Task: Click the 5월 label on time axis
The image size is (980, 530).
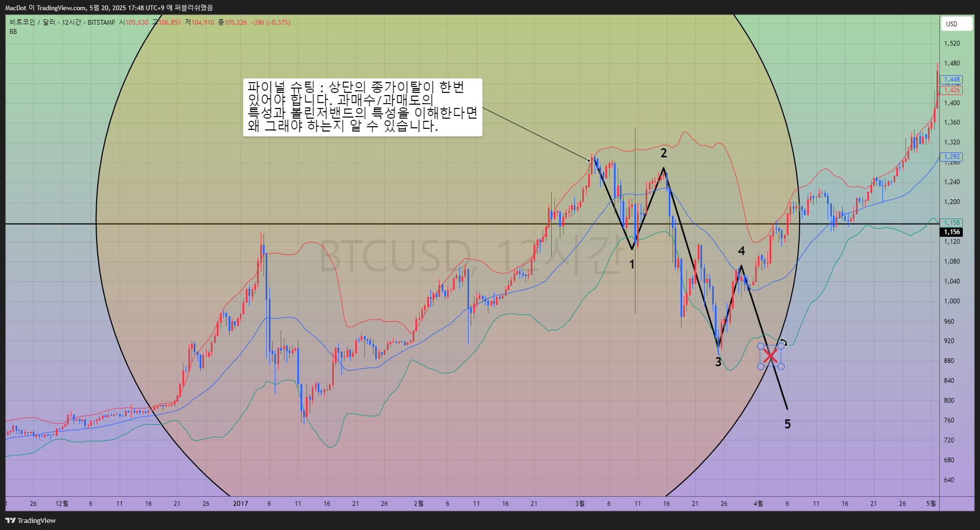Action: (931, 504)
